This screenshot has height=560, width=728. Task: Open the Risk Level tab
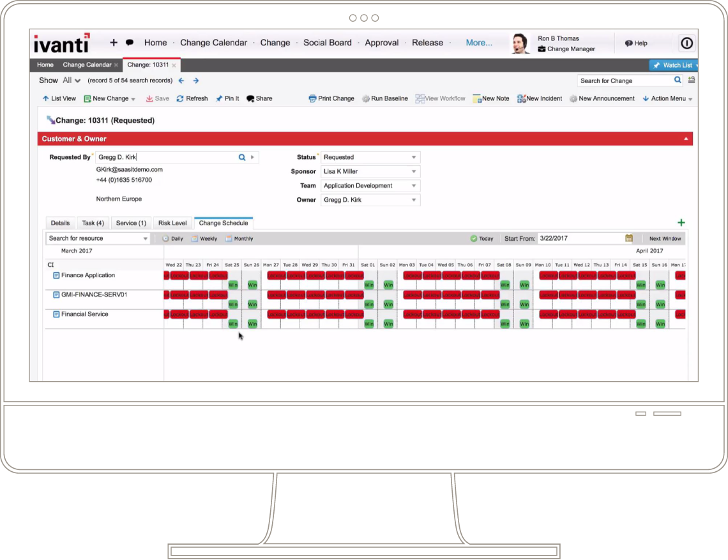(x=172, y=223)
